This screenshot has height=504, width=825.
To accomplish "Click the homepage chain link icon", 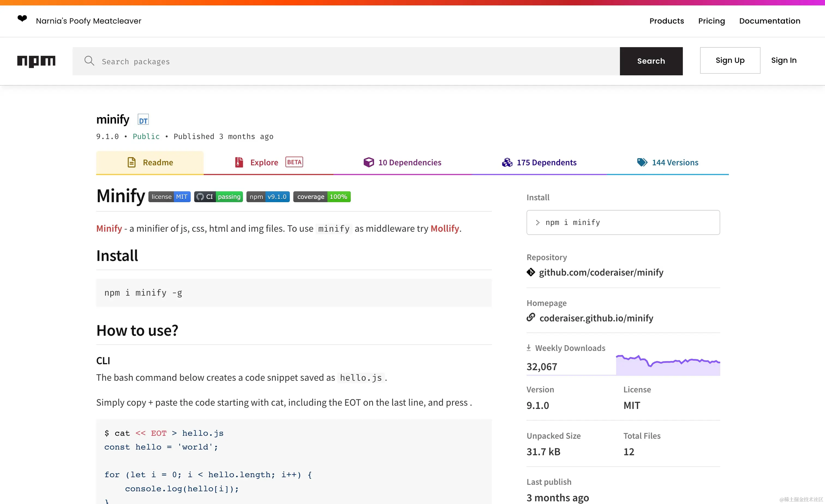I will (531, 317).
